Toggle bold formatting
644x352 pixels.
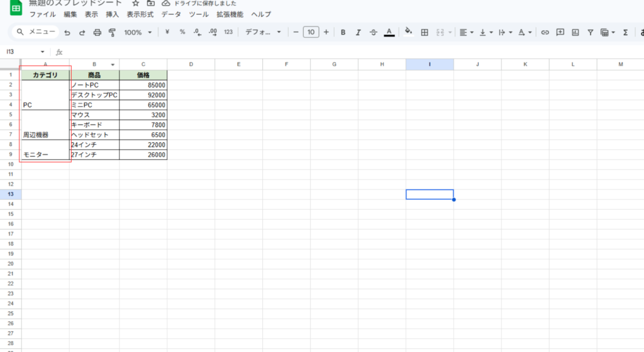[343, 32]
